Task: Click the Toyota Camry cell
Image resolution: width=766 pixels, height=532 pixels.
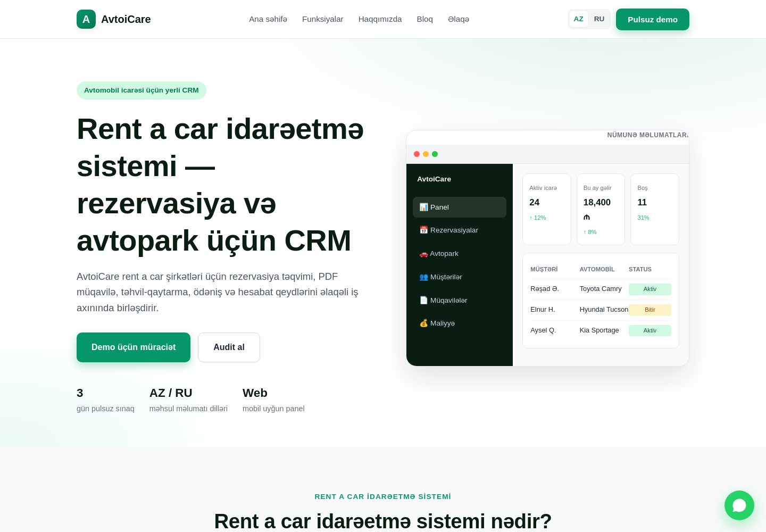Action: click(x=601, y=289)
